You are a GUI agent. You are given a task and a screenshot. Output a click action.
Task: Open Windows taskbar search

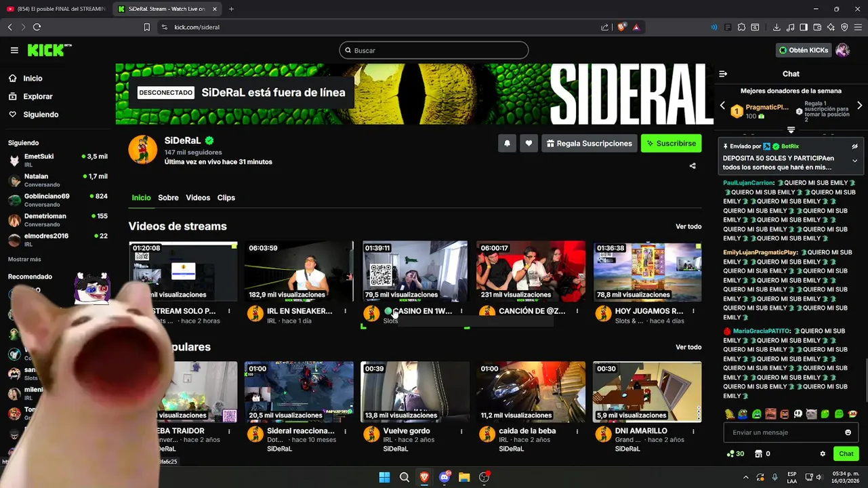(405, 477)
